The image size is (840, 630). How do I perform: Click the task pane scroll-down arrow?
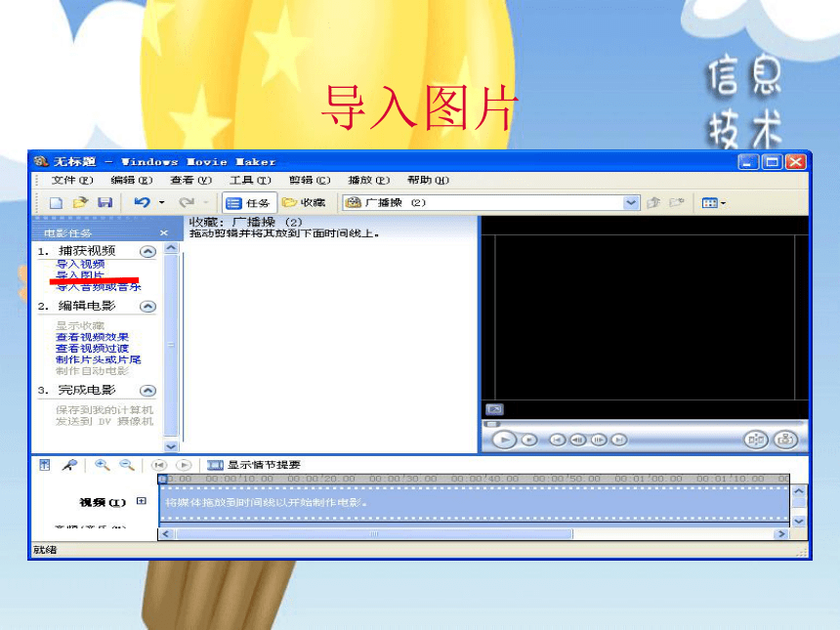pyautogui.click(x=171, y=445)
